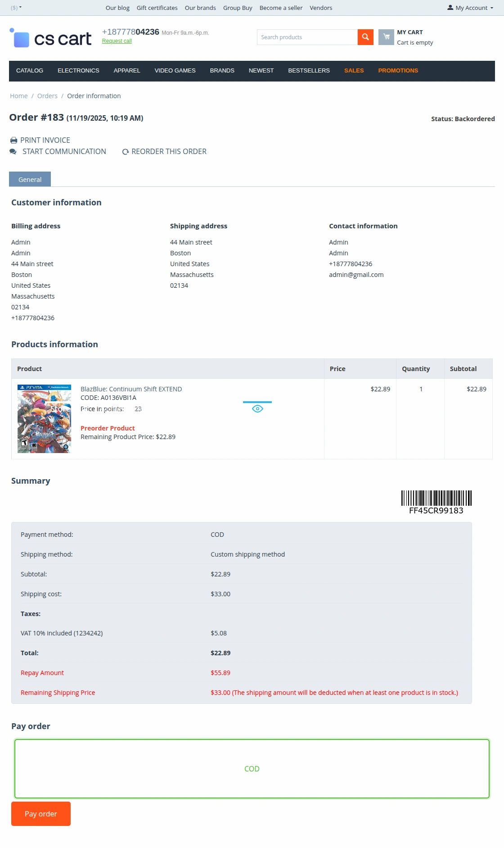Go to Orders in the breadcrumb

47,96
